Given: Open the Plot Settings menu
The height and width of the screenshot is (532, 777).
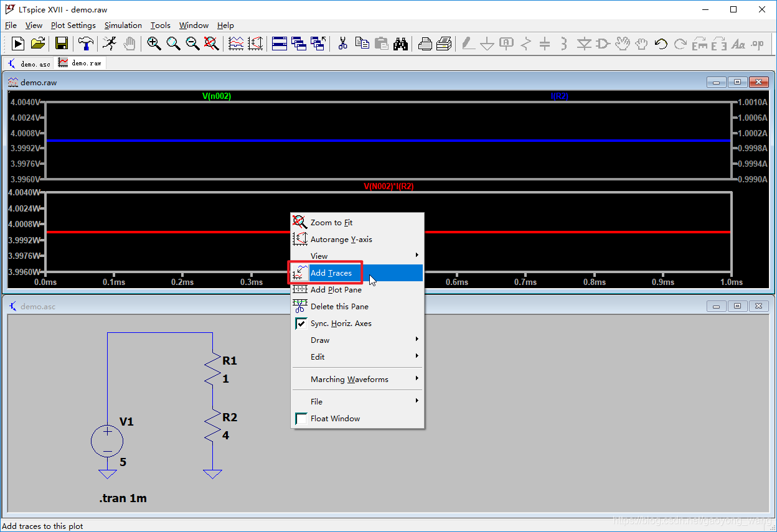Looking at the screenshot, I should tap(73, 26).
